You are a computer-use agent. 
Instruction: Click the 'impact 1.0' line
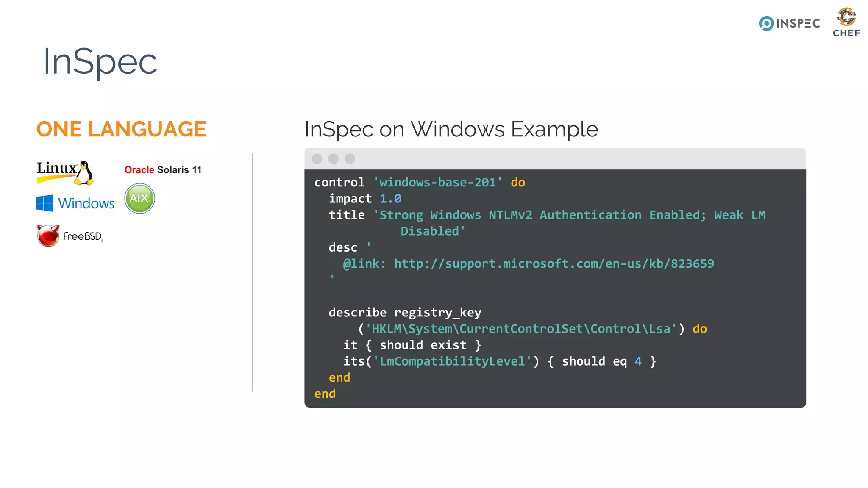pos(365,199)
